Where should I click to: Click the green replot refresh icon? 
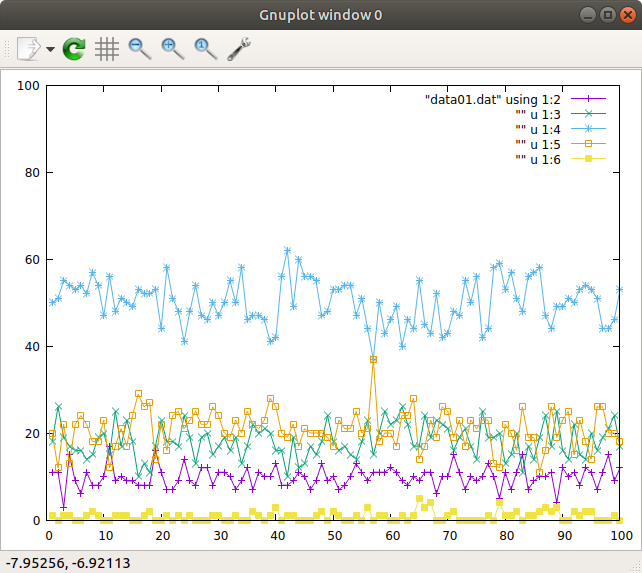74,49
